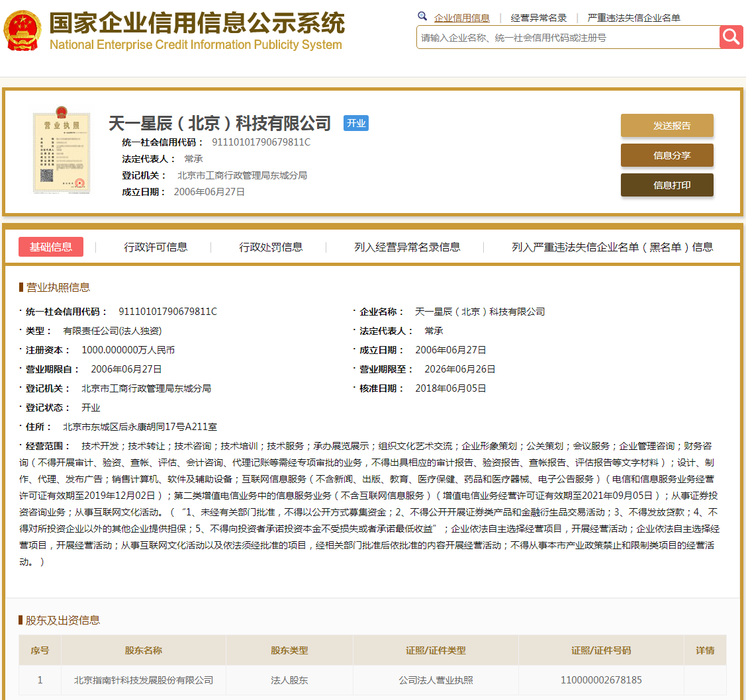Switch to the 行政处罚信息 tab
Screen dimensions: 746x700
click(271, 247)
